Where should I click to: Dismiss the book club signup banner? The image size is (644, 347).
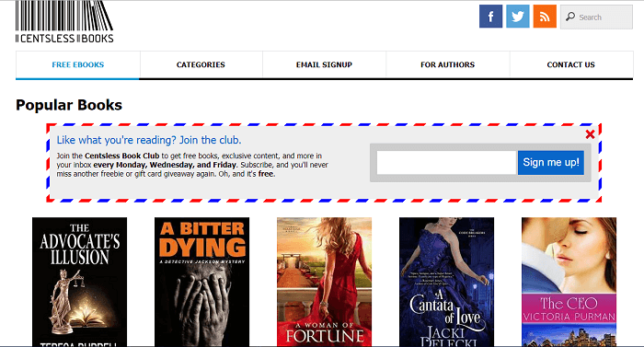tap(590, 134)
